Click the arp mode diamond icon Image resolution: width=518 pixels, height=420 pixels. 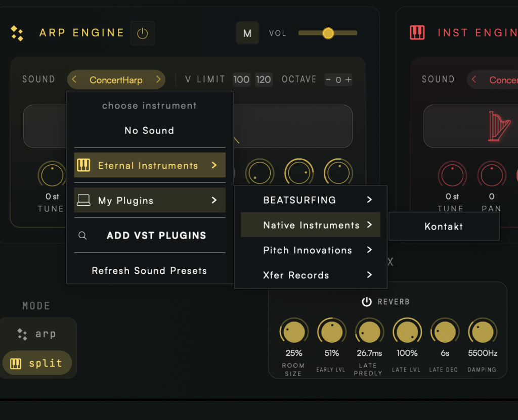click(22, 334)
